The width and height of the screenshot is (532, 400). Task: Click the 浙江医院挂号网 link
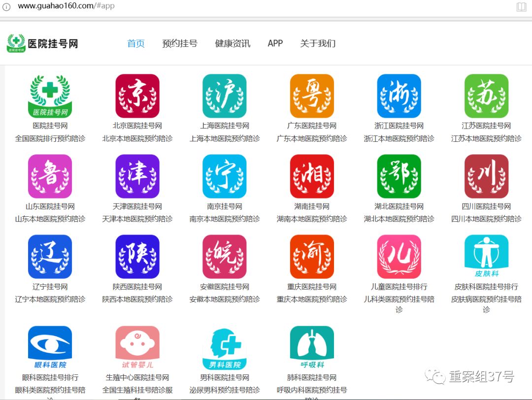click(399, 126)
